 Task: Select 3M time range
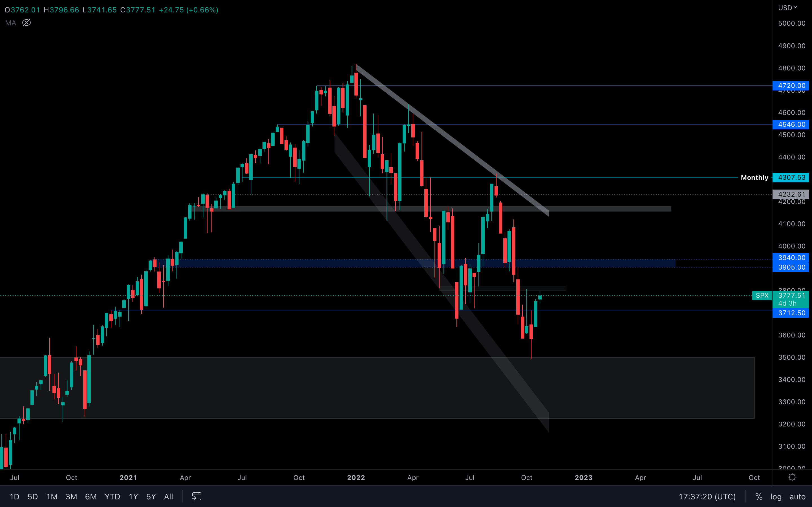coord(71,497)
